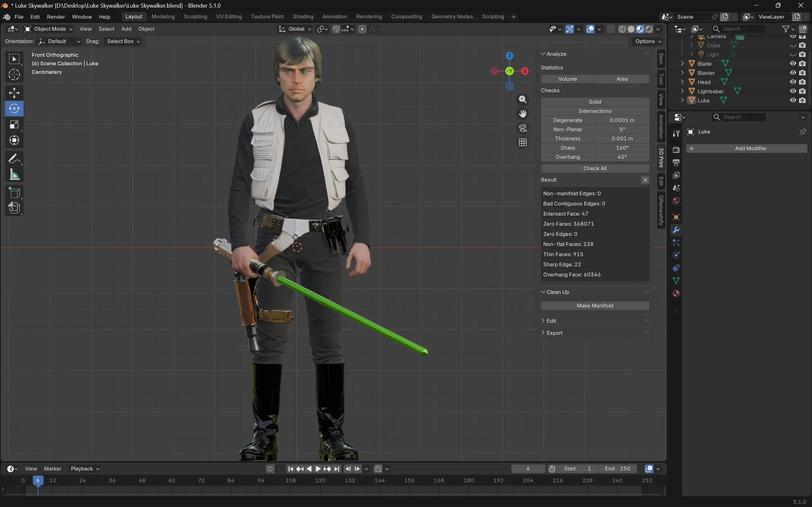Open the viewport Options dropdown
The image size is (812, 507).
click(x=648, y=41)
